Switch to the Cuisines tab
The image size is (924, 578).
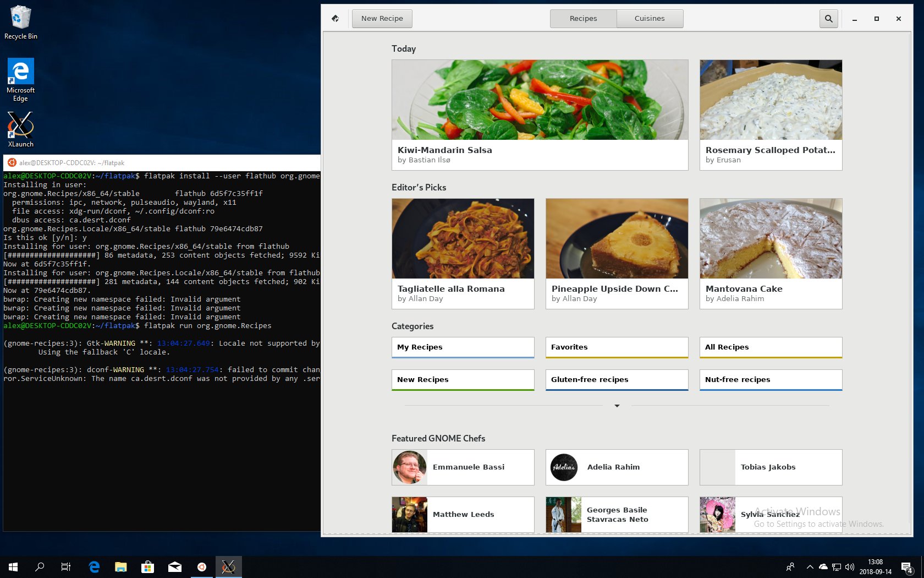pyautogui.click(x=650, y=18)
